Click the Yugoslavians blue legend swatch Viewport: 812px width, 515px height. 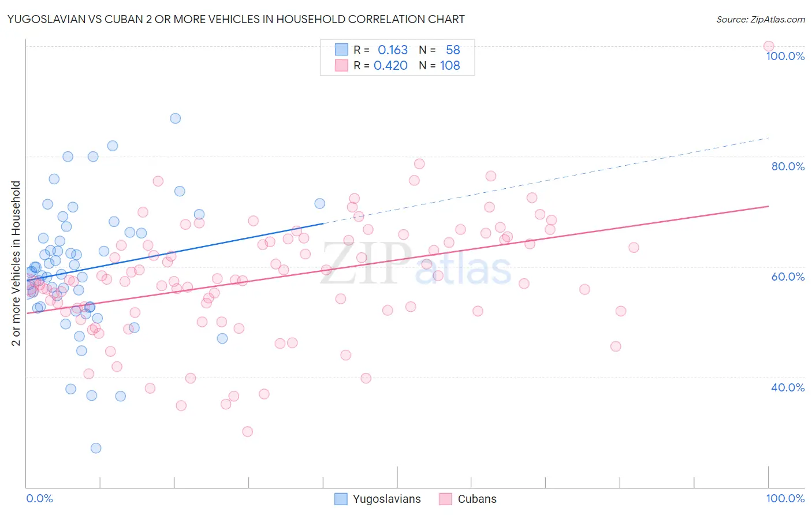click(x=341, y=499)
